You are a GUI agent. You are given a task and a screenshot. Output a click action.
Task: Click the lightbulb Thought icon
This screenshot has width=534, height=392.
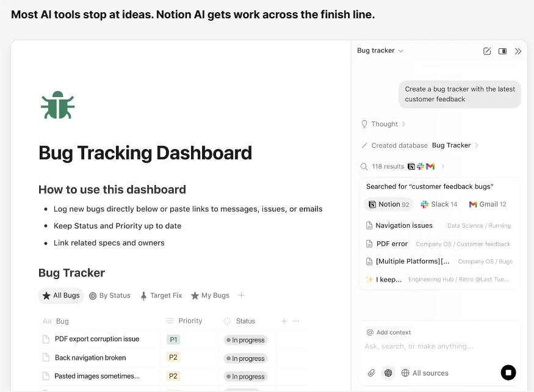pyautogui.click(x=364, y=124)
